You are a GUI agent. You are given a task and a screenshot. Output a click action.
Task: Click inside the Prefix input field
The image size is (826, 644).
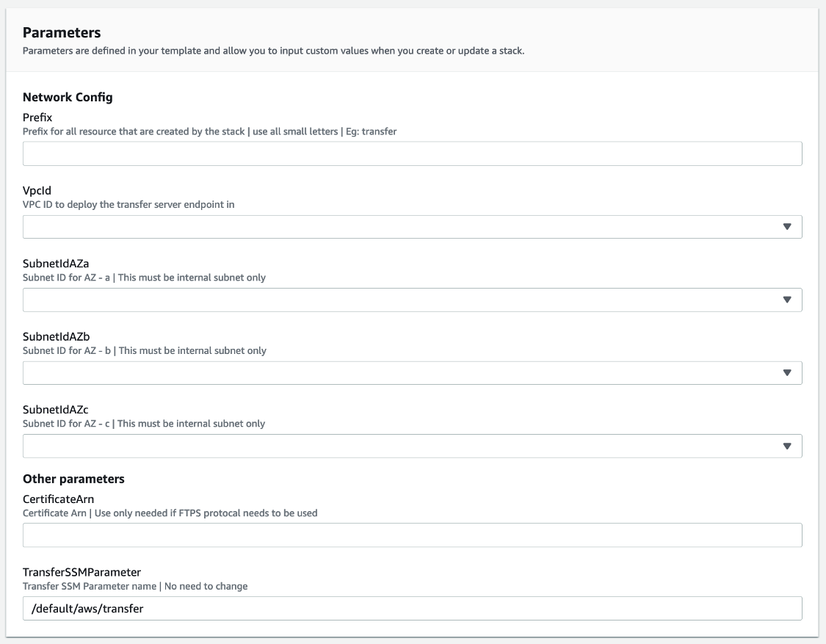point(411,153)
